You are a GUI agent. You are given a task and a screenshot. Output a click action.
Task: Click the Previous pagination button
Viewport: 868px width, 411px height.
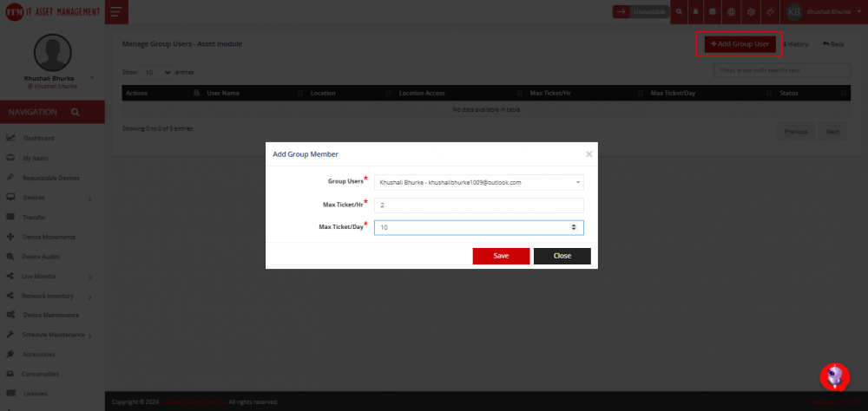click(796, 132)
